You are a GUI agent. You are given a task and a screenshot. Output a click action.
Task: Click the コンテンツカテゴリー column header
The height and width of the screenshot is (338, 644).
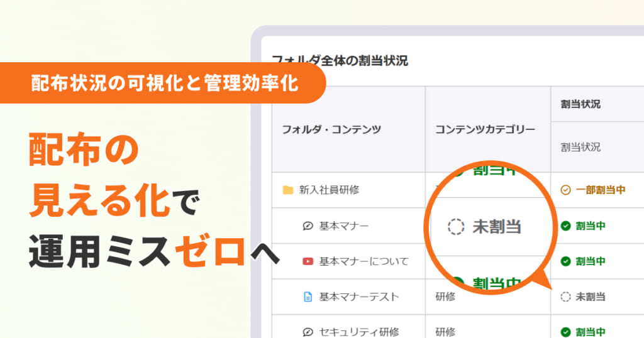point(485,129)
